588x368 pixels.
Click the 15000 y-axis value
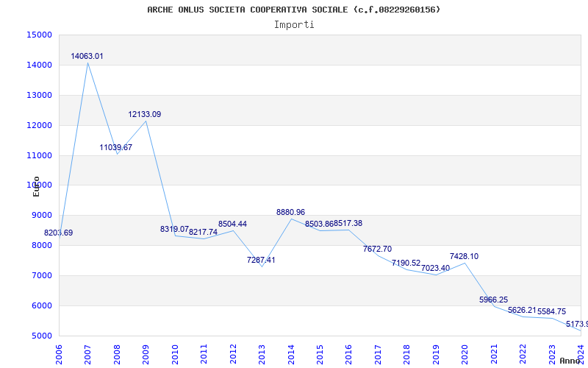(40, 35)
